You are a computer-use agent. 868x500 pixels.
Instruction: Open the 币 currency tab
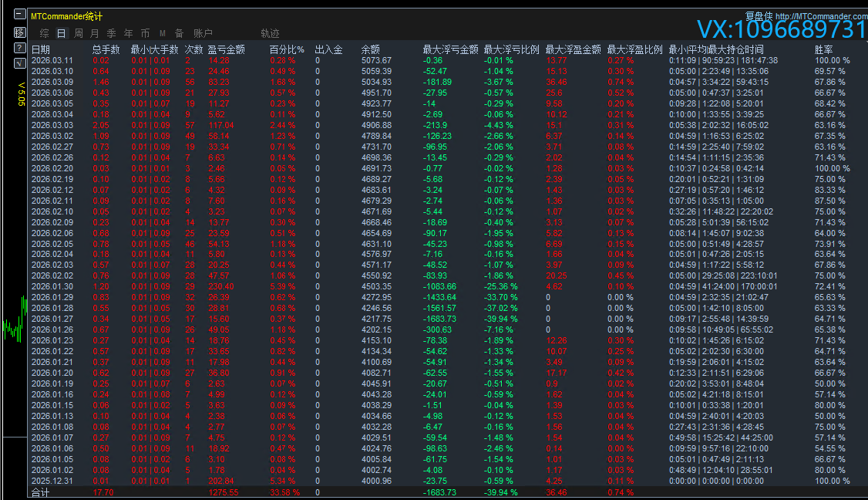145,33
